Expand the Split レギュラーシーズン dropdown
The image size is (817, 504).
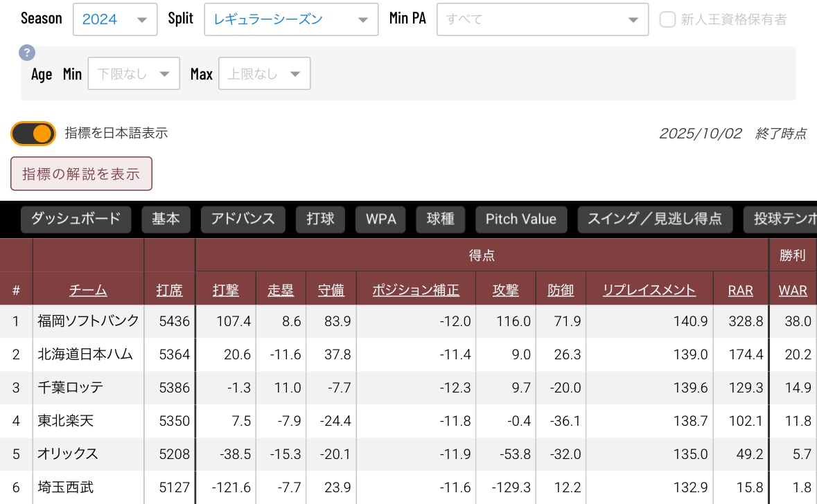(x=291, y=19)
